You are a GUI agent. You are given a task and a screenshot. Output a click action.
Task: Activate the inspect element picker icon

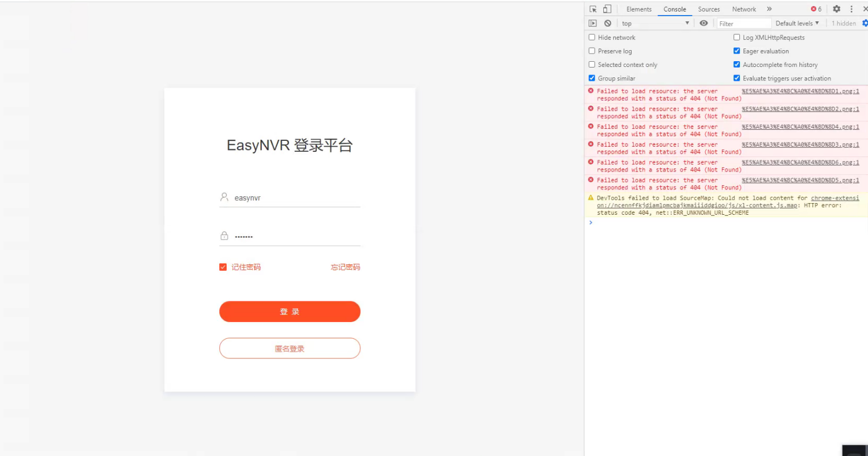point(593,9)
